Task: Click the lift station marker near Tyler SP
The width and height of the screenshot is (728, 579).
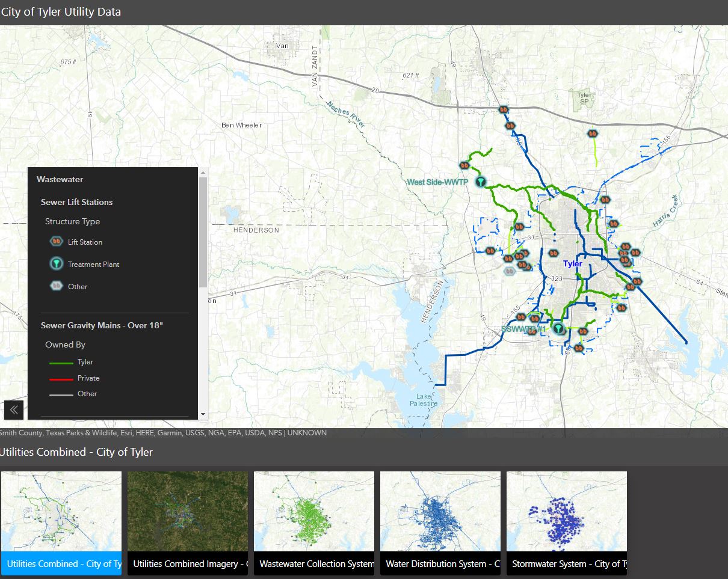Action: tap(592, 133)
